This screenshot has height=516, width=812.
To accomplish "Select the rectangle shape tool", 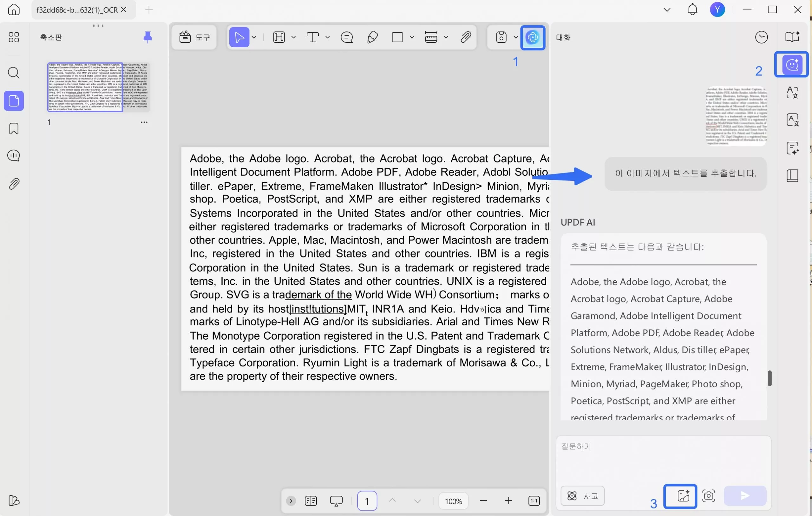I will [x=397, y=37].
